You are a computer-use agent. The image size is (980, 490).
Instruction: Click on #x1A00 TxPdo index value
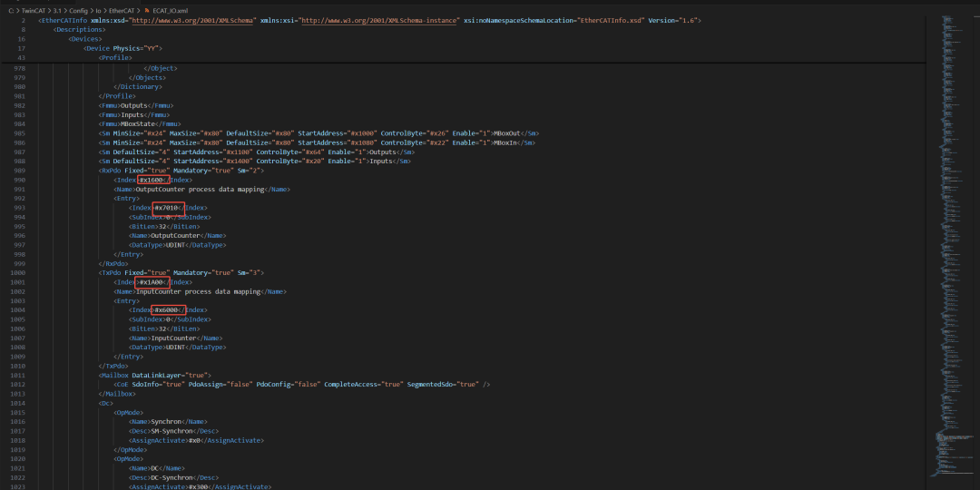pos(152,282)
